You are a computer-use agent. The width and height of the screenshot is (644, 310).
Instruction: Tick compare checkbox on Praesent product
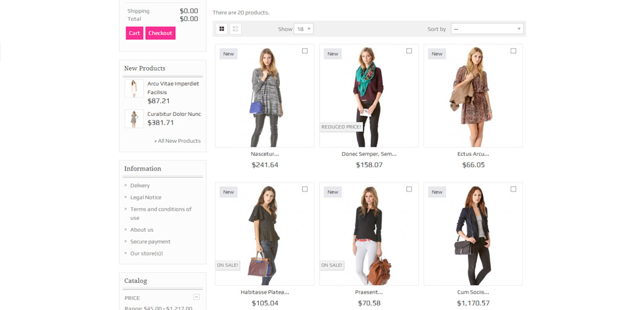tap(409, 189)
